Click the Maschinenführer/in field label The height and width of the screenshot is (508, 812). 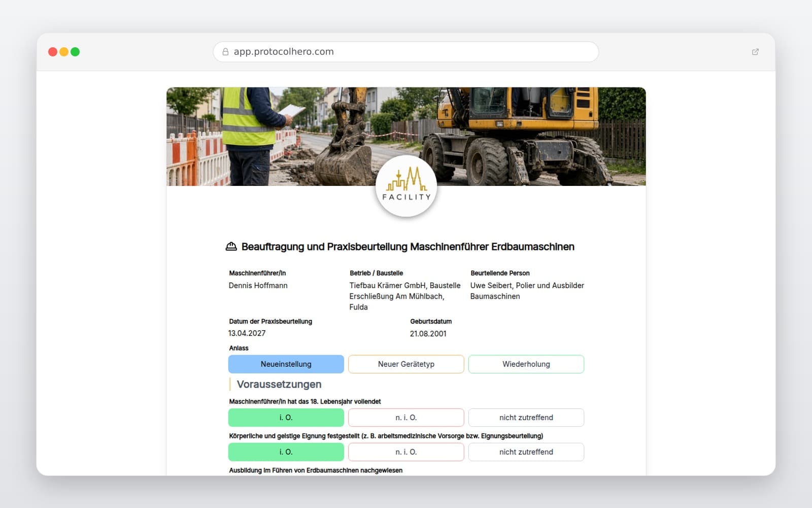tap(257, 273)
